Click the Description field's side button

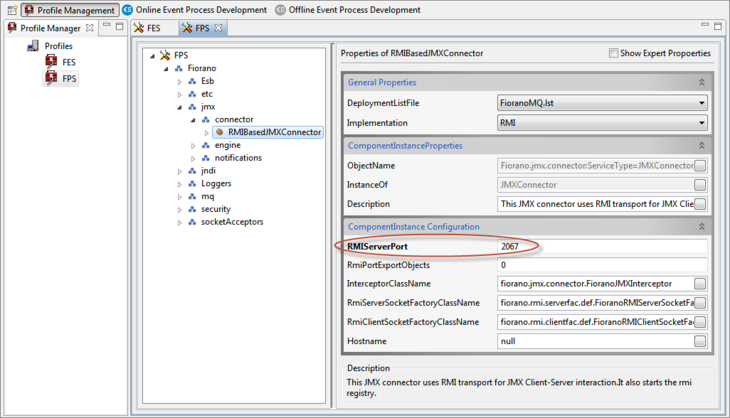click(700, 204)
